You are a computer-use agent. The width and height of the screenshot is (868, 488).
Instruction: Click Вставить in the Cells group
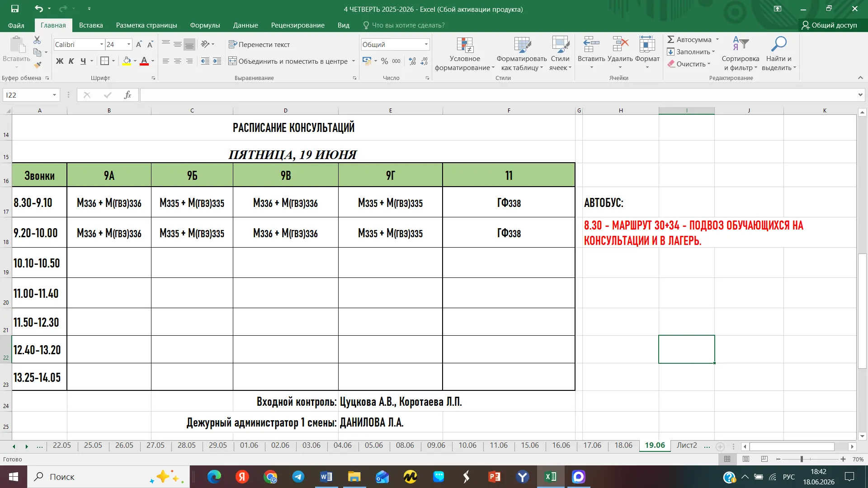[x=591, y=52]
